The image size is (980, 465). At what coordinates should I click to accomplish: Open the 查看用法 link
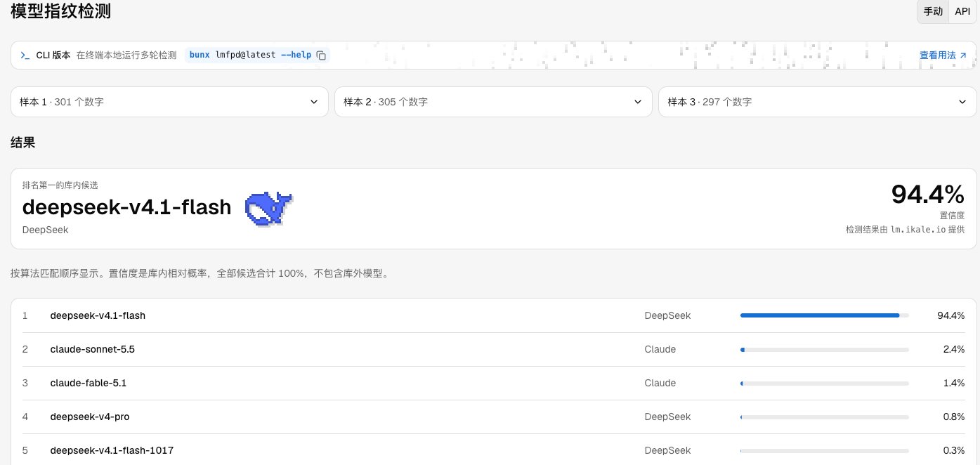943,55
